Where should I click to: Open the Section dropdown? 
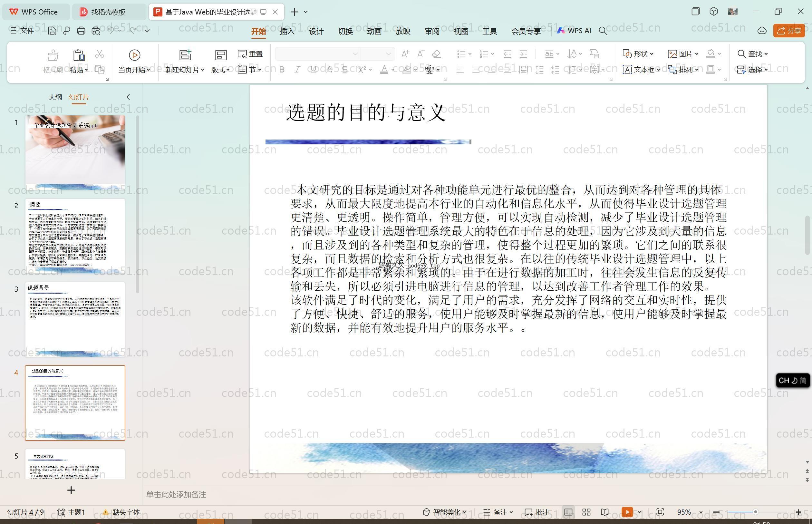(x=250, y=70)
